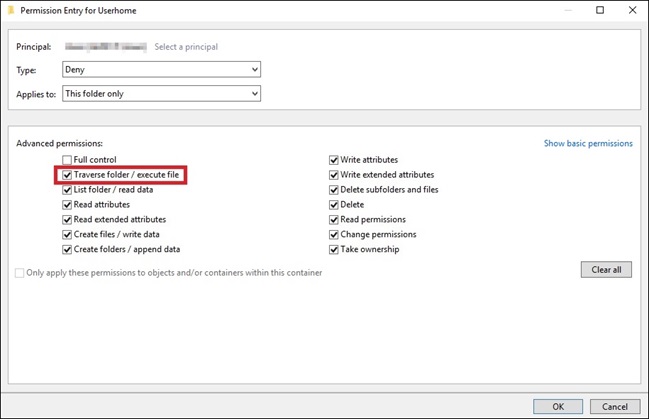Close the Permission Entry dialog

(x=632, y=10)
